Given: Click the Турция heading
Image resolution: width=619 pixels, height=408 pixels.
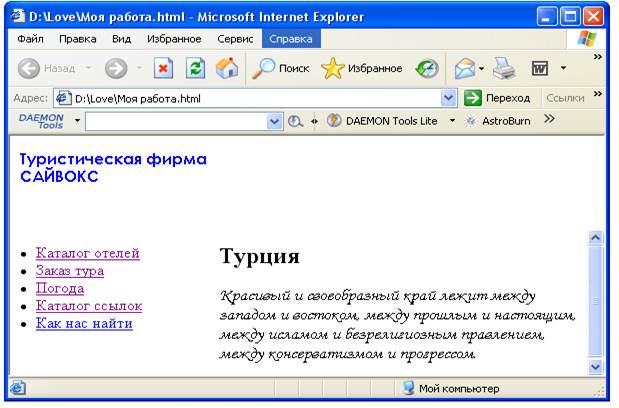Looking at the screenshot, I should pos(259,256).
